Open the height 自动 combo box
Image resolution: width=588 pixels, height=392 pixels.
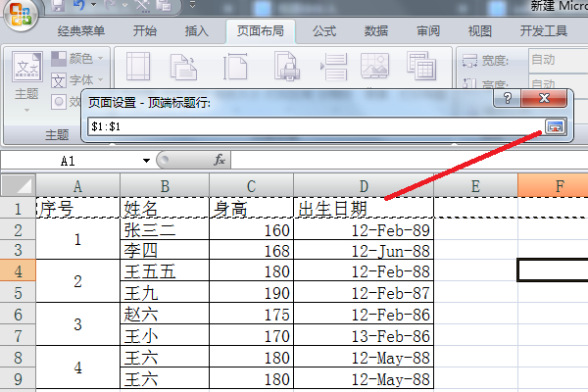click(x=558, y=83)
